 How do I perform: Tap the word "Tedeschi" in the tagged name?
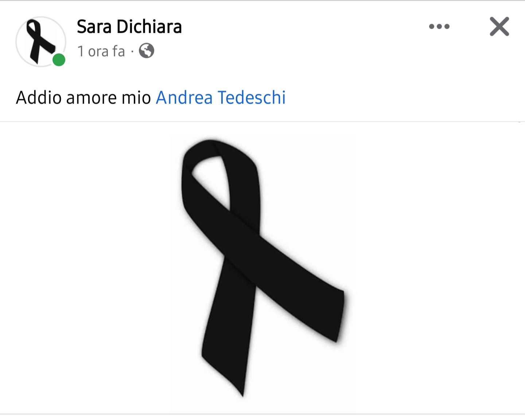252,98
